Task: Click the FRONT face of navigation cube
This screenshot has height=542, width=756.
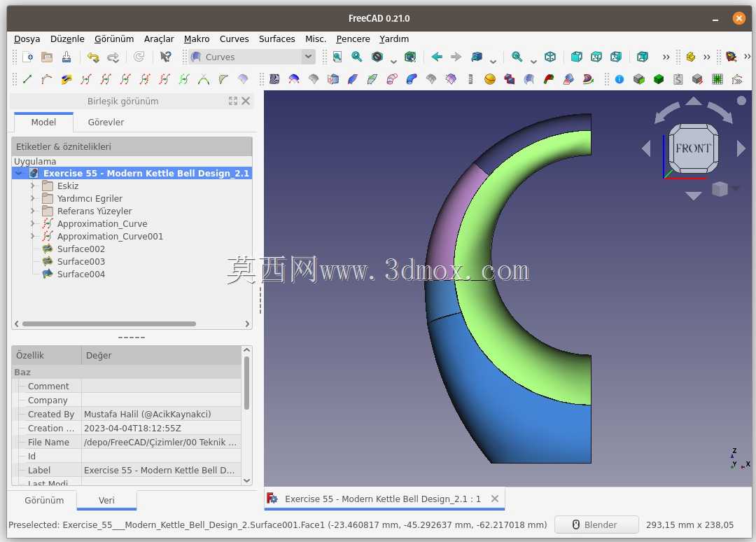Action: (693, 148)
